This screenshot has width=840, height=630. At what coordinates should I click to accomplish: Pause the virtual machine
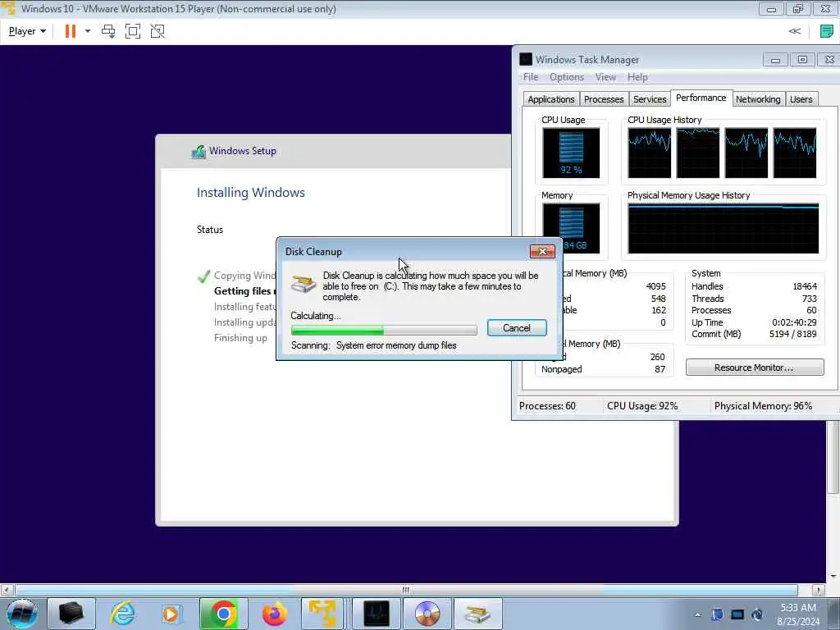click(71, 31)
